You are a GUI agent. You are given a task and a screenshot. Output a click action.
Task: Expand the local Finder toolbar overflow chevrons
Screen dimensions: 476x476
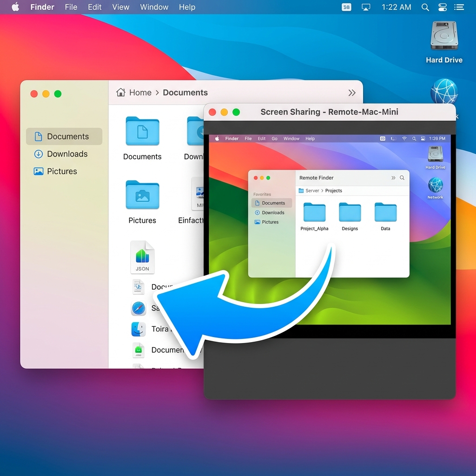352,93
